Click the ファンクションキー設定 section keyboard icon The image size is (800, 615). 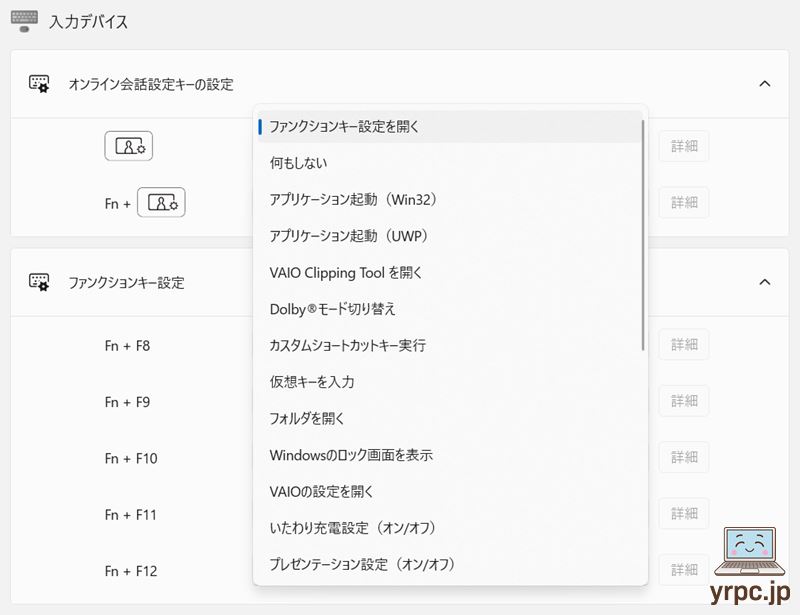[x=39, y=282]
